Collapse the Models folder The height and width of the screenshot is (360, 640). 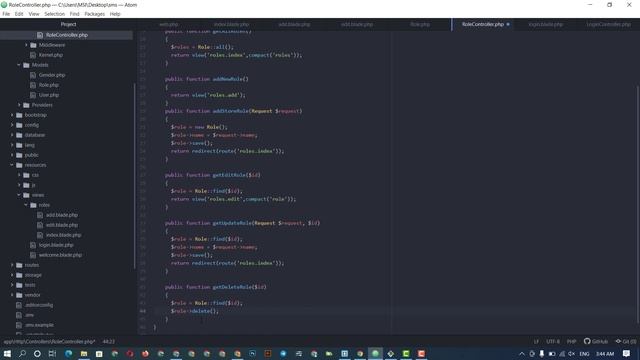click(19, 65)
